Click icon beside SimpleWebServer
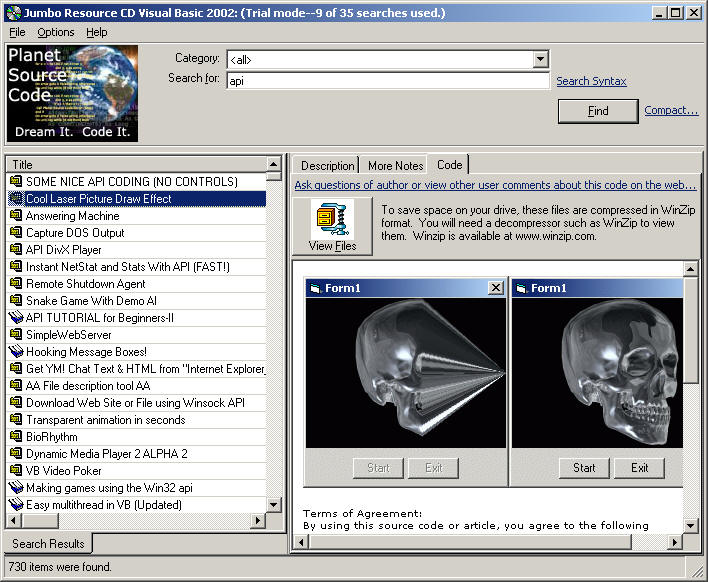Image resolution: width=708 pixels, height=582 pixels. pos(15,334)
